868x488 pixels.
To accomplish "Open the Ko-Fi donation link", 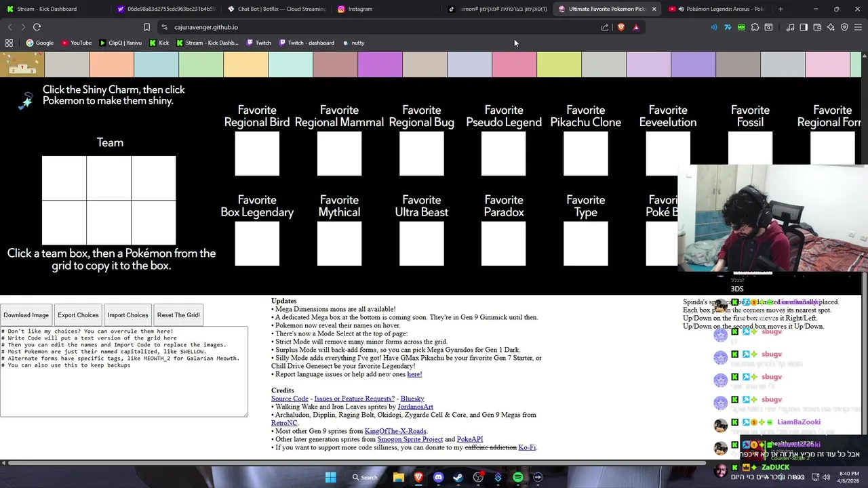I will [527, 447].
